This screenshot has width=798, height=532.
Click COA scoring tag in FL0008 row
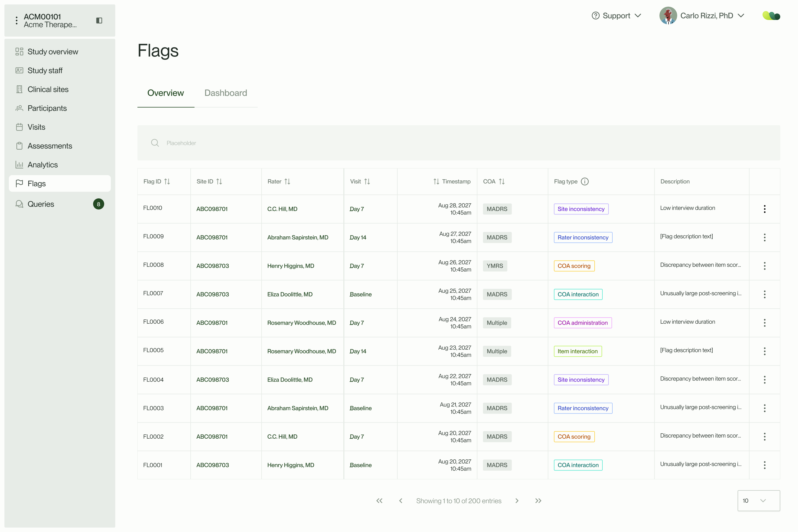(574, 266)
